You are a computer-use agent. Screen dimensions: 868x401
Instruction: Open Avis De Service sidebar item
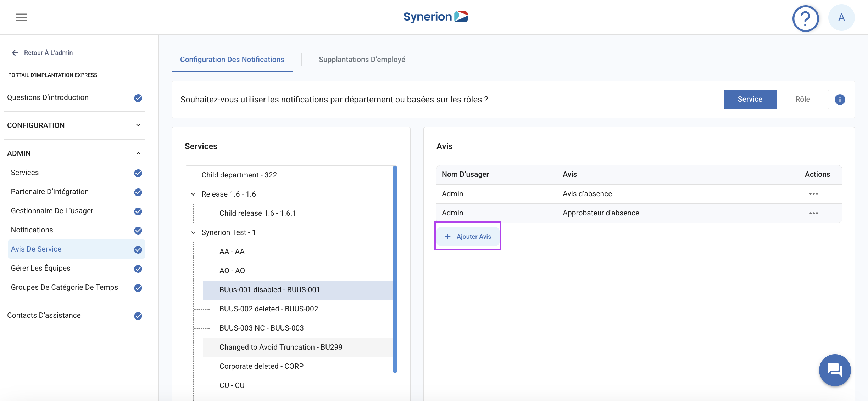click(76, 249)
